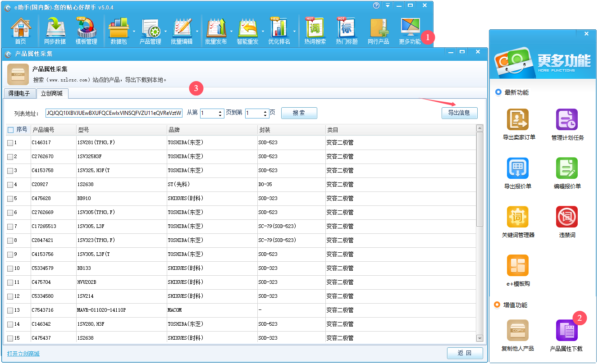Expand the 数据包 dropdown arrow
Image resolution: width=598 pixels, height=364 pixels.
click(x=134, y=32)
